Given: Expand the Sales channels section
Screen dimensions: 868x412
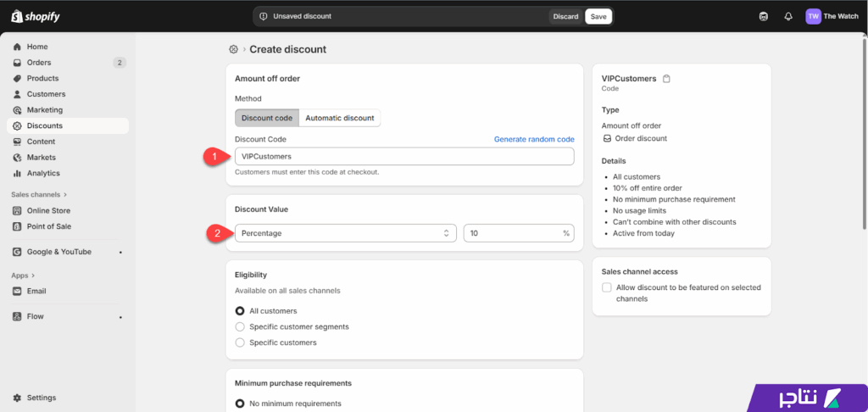Looking at the screenshot, I should pyautogui.click(x=64, y=195).
